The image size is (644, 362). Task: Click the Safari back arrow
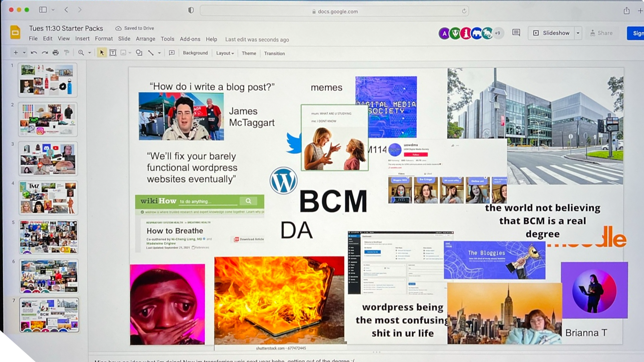(x=66, y=10)
